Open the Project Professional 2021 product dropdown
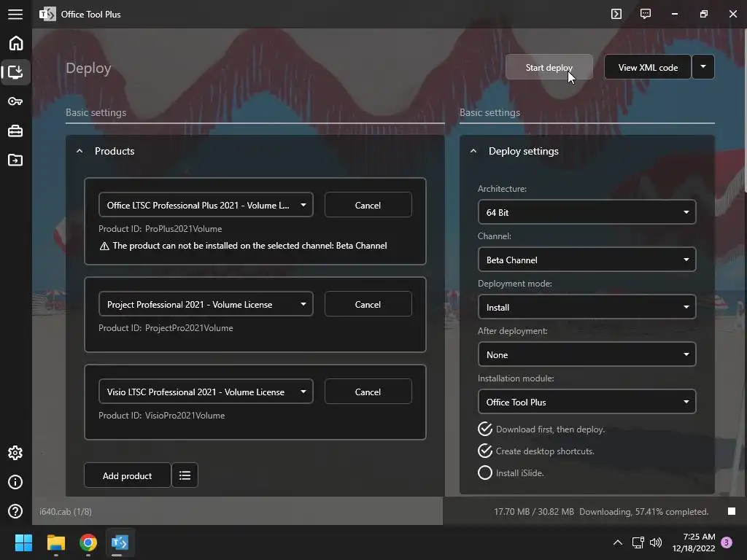The image size is (747, 560). click(x=206, y=304)
